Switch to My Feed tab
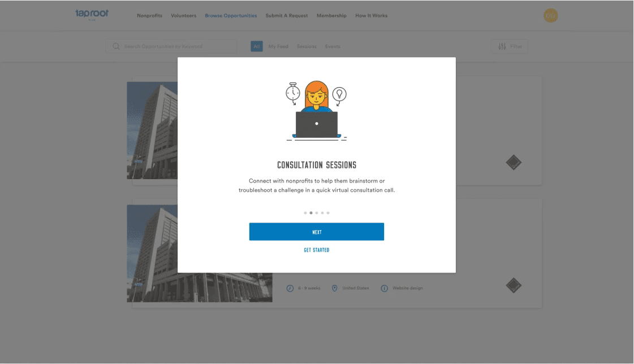The height and width of the screenshot is (364, 634). [x=278, y=46]
